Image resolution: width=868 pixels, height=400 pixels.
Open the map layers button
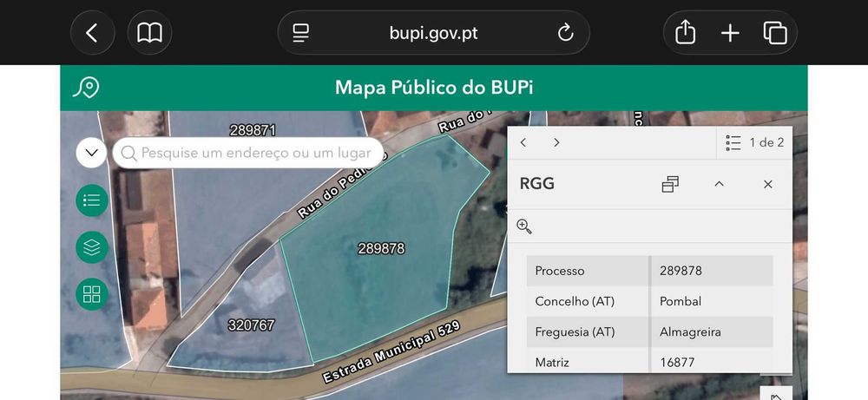(x=92, y=247)
